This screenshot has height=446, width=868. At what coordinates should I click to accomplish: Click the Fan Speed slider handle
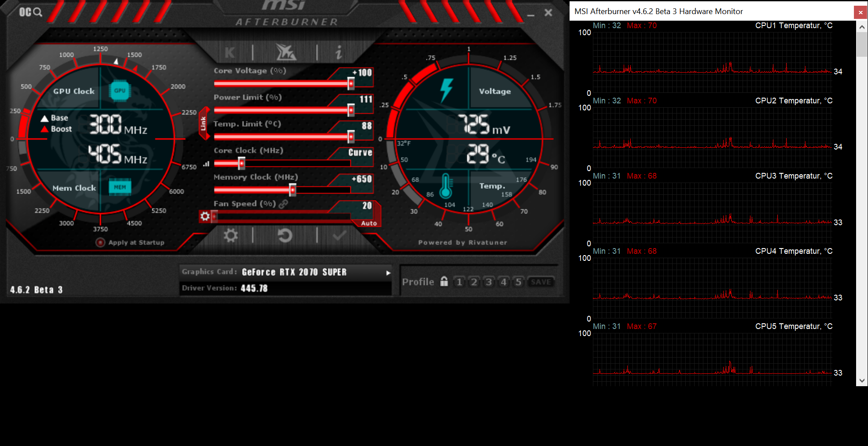pos(214,216)
